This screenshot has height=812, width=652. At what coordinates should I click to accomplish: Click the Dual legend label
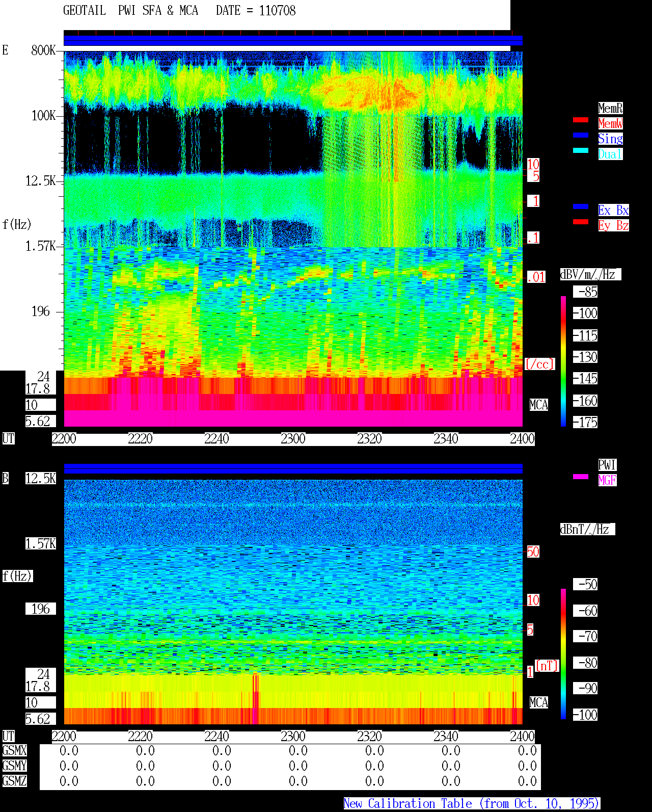point(610,154)
